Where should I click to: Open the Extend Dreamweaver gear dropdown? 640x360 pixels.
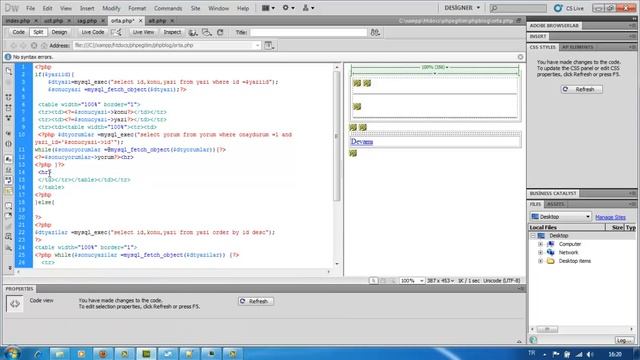pyautogui.click(x=288, y=8)
